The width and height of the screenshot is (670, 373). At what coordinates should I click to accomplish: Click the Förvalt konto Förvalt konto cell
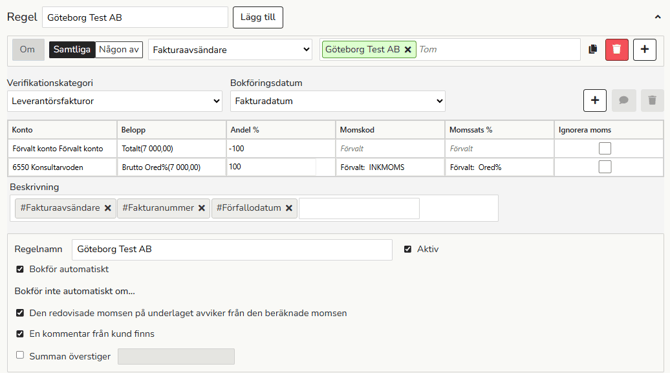tap(62, 148)
